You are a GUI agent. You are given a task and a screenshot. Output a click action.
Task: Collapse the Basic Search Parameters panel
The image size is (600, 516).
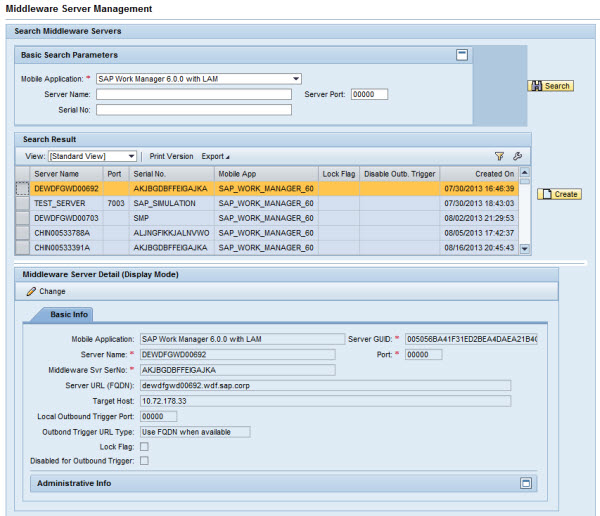tap(462, 55)
